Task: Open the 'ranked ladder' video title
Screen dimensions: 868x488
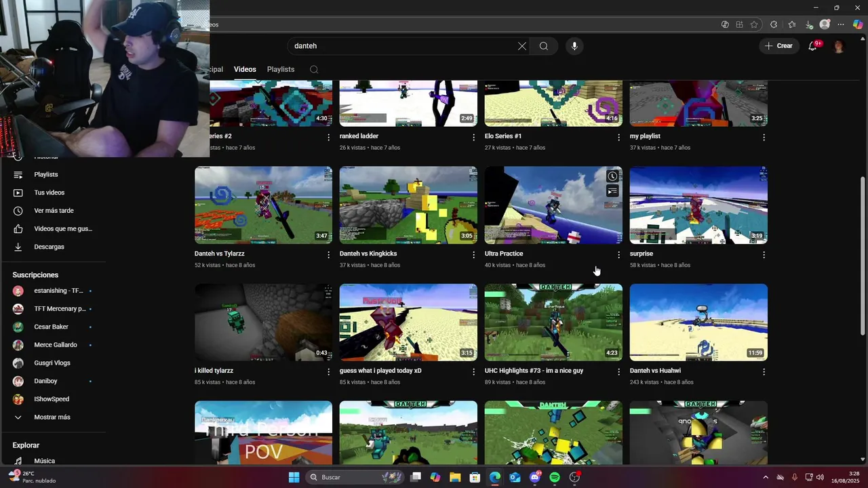Action: pyautogui.click(x=359, y=136)
